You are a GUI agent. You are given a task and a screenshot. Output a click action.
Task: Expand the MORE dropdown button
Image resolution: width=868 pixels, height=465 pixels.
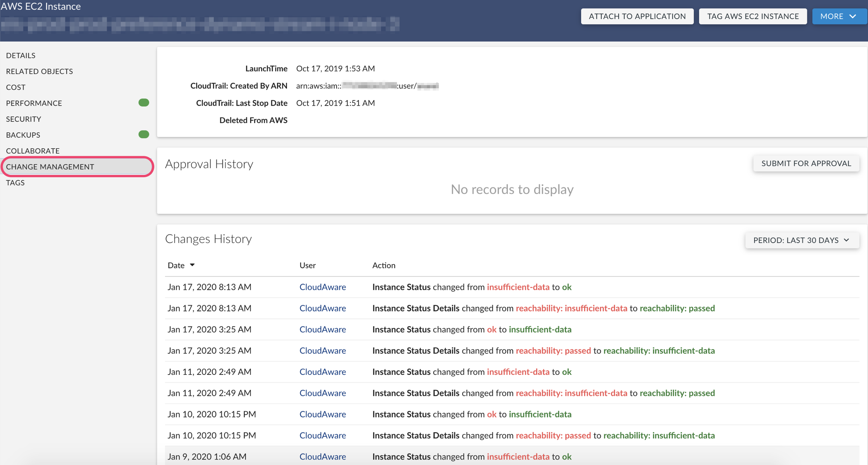coord(839,16)
